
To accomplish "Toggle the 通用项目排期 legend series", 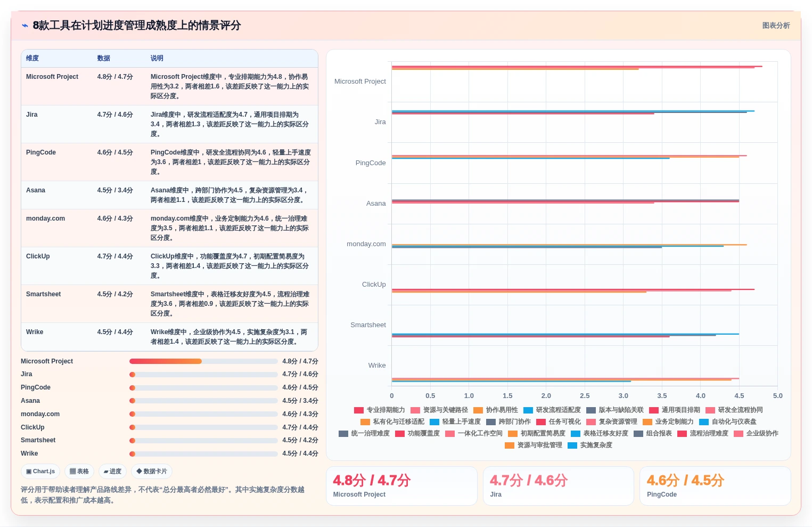I will click(x=674, y=410).
